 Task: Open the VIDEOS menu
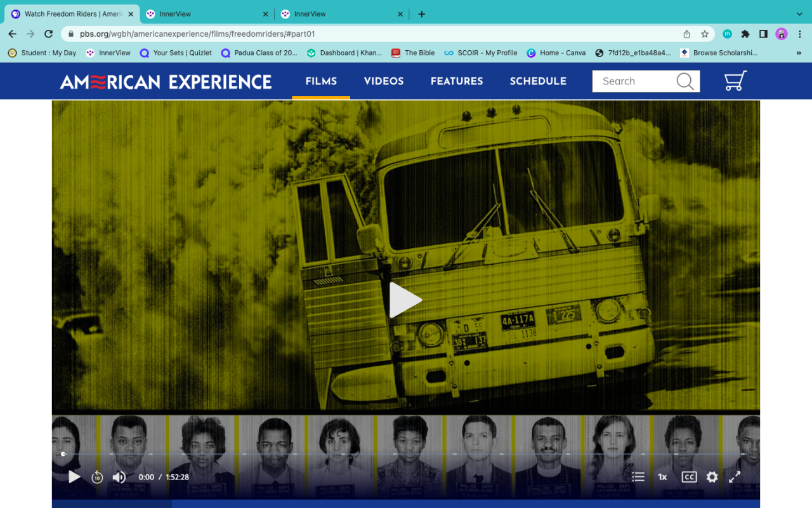(384, 81)
